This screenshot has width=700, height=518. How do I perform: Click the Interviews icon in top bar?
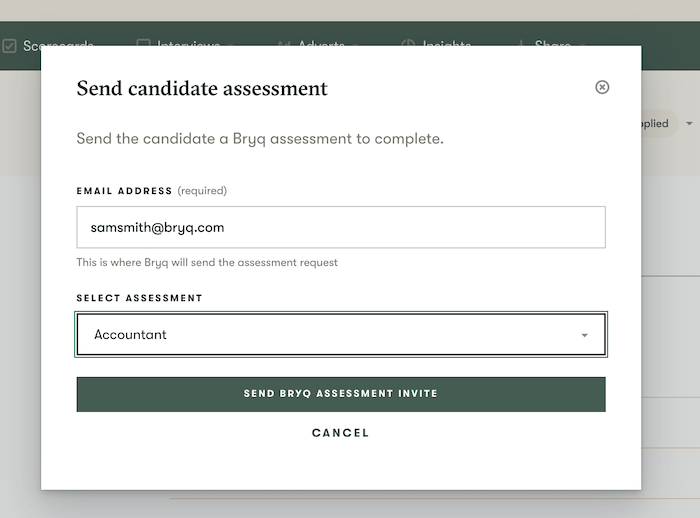[x=143, y=45]
